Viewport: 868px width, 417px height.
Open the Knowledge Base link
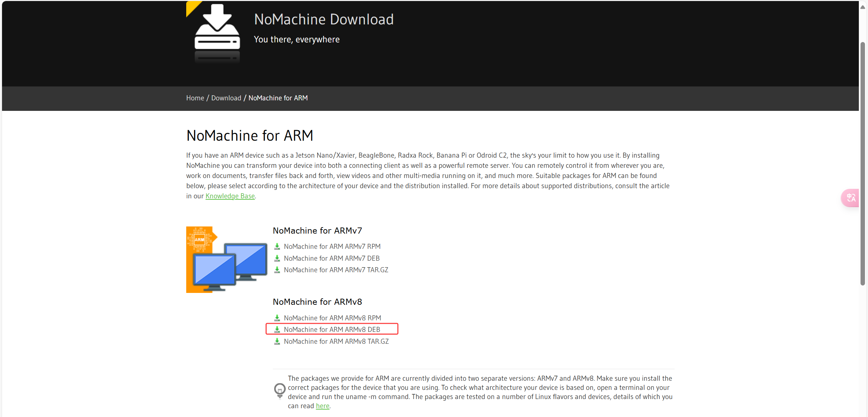click(230, 196)
